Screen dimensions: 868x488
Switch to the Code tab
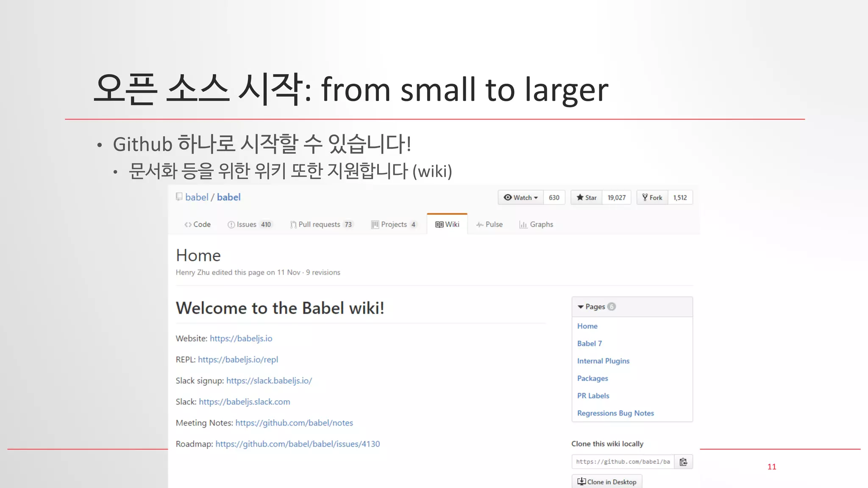click(x=198, y=225)
